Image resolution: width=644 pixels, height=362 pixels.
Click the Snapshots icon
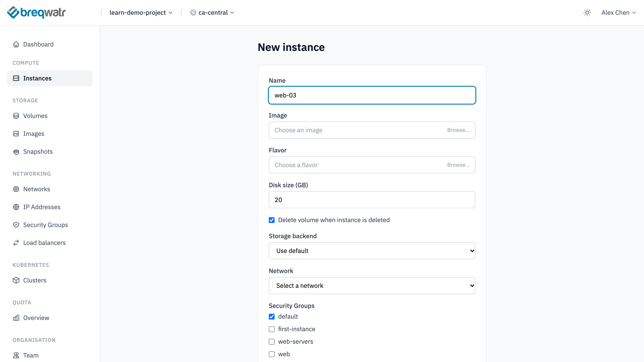tap(16, 152)
